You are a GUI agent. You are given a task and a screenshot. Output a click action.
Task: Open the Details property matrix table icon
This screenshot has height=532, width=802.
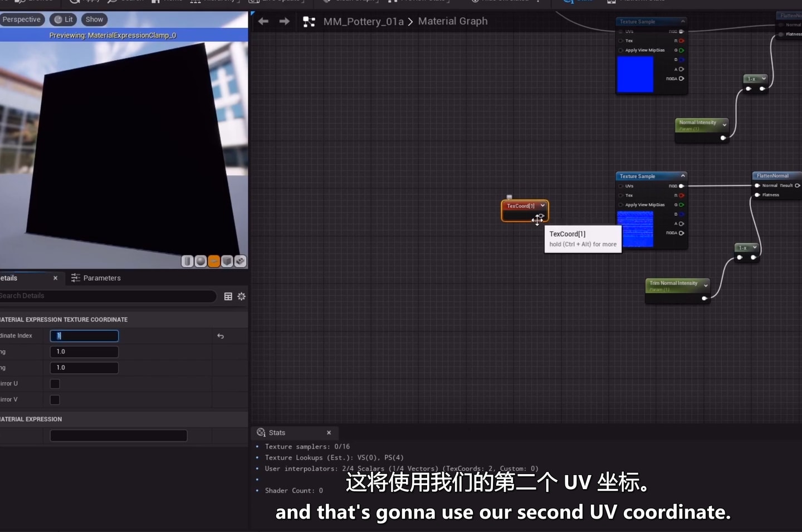pos(228,296)
